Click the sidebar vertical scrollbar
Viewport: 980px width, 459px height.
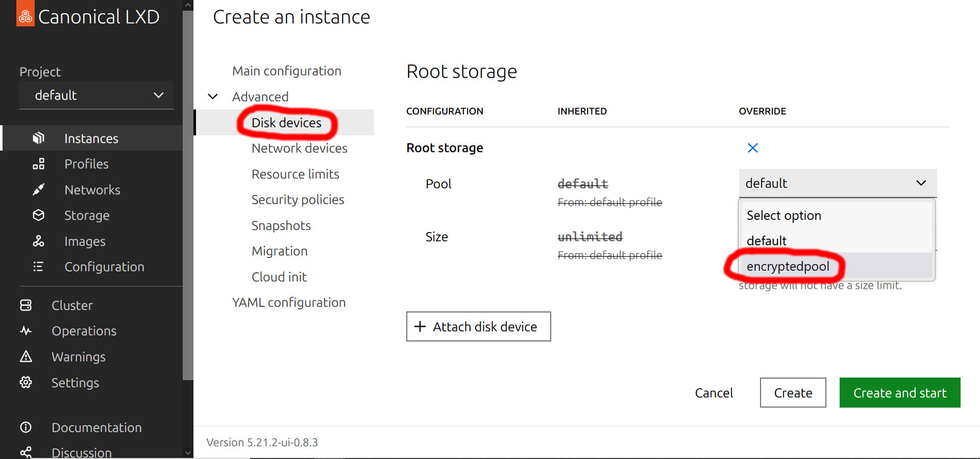point(188,196)
